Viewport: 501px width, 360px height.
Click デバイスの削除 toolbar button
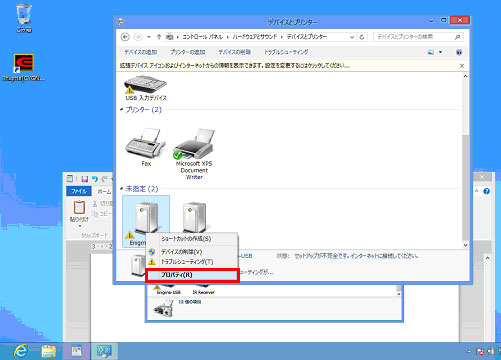coord(234,52)
